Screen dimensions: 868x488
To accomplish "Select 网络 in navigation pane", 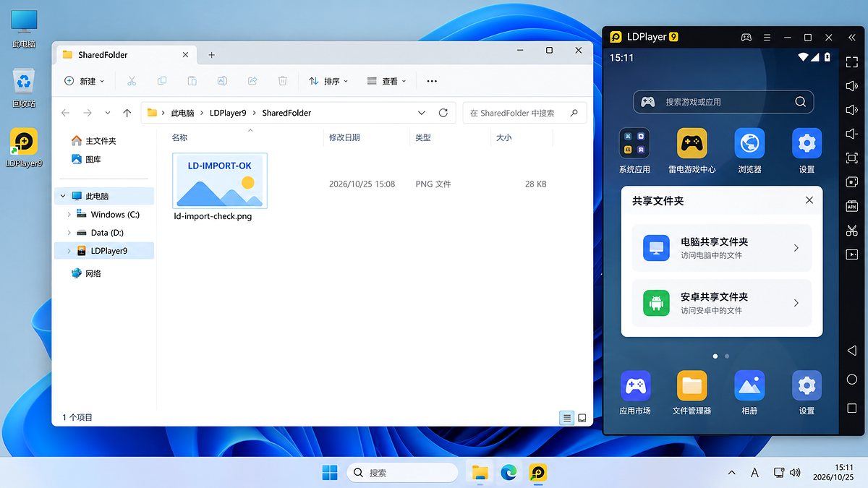I will click(x=86, y=273).
